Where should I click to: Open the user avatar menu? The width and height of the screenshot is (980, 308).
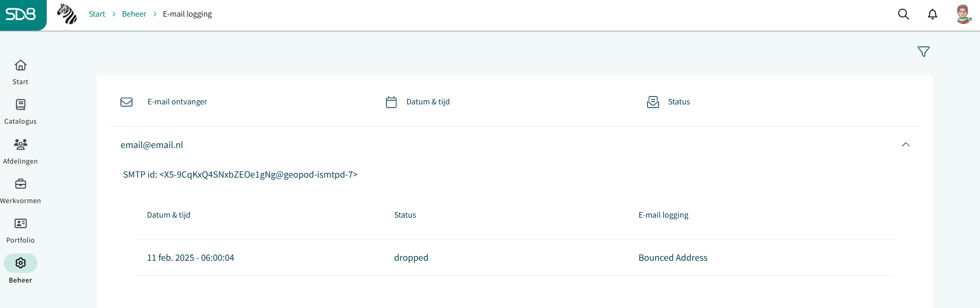coord(963,14)
